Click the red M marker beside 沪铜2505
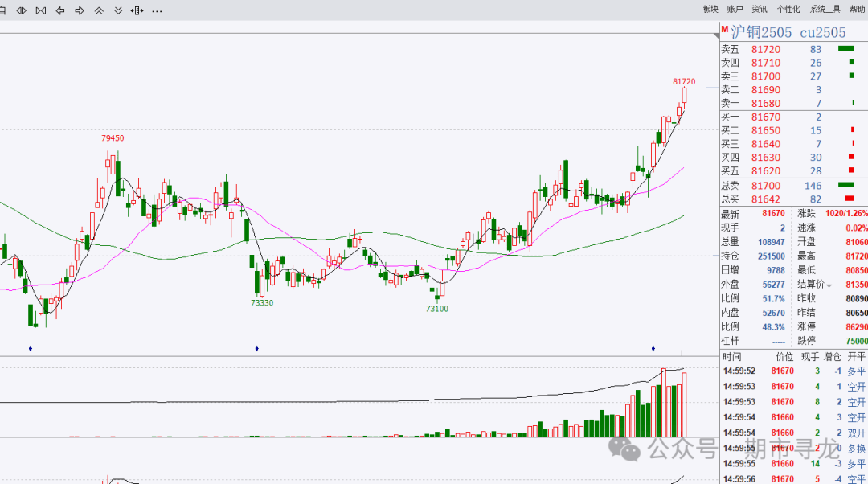Screen dimensions: 868x484 pos(724,30)
